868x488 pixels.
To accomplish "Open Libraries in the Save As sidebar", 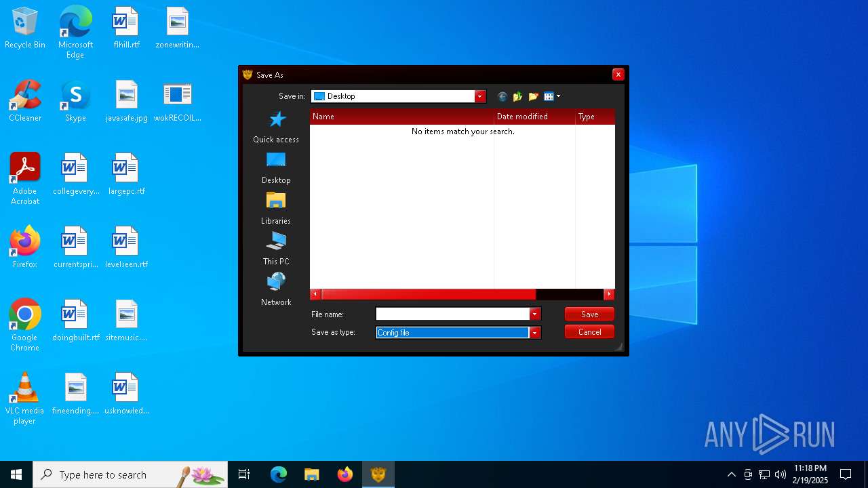I will click(x=276, y=209).
